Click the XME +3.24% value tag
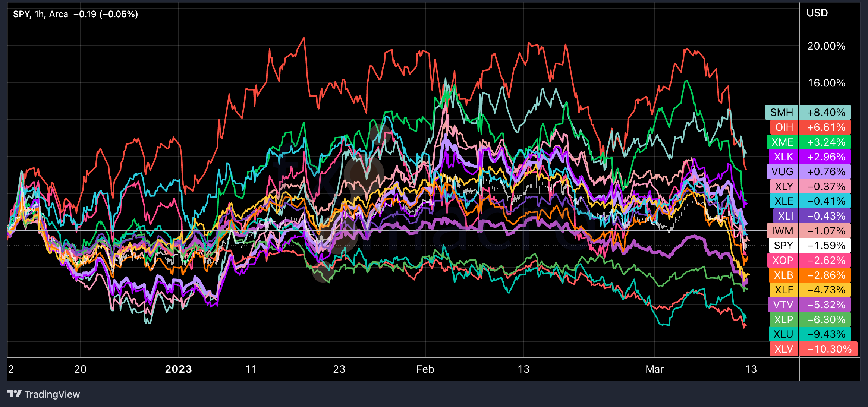 (x=825, y=142)
